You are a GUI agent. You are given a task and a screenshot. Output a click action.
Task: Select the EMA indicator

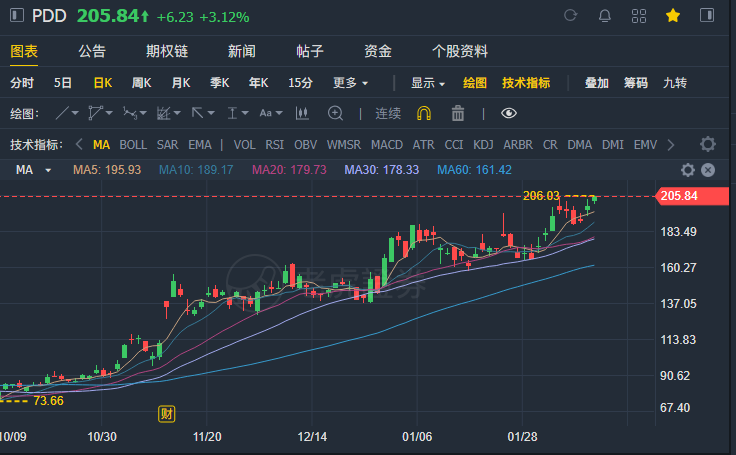click(200, 145)
